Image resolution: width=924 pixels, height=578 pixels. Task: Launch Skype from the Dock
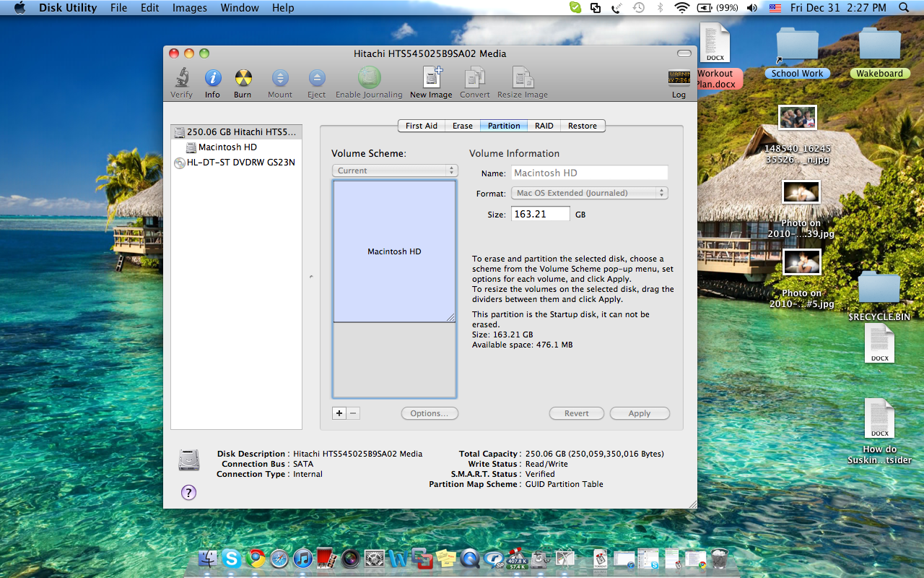[232, 558]
